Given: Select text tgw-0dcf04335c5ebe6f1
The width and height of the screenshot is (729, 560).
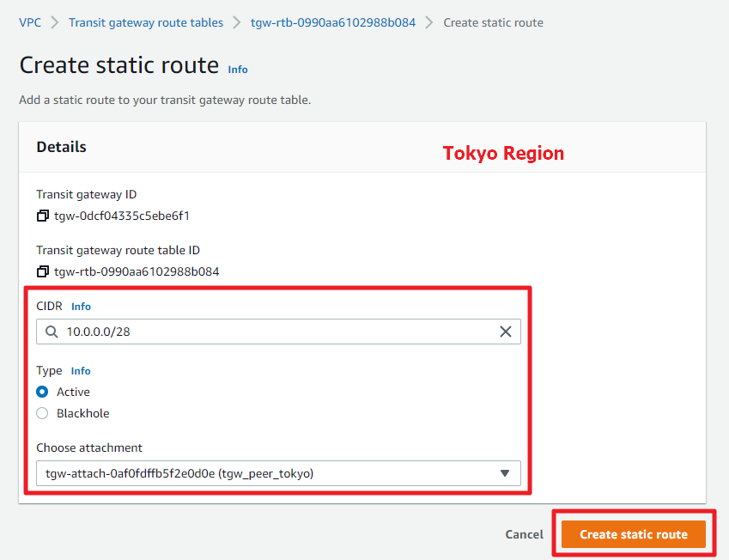Looking at the screenshot, I should coord(122,216).
